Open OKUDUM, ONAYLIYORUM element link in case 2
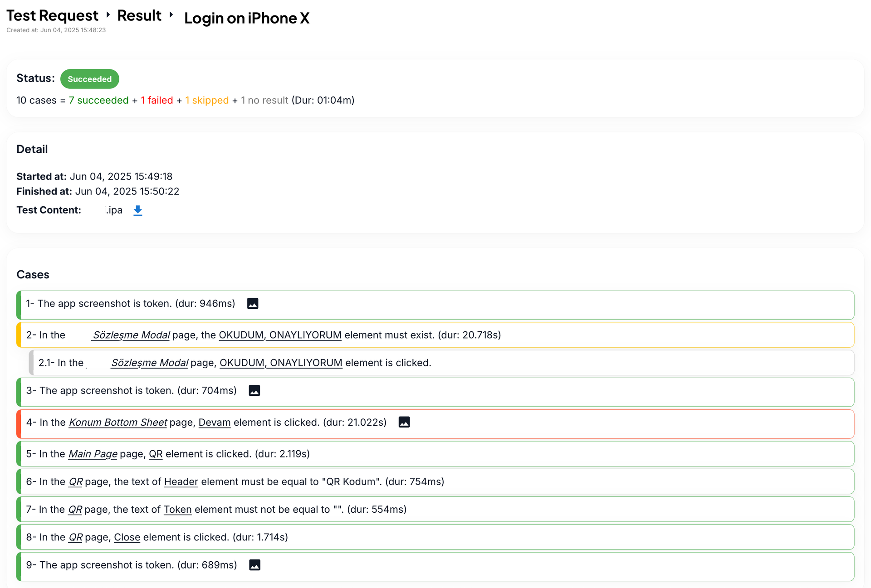Screen dimensions: 871x588 pyautogui.click(x=280, y=335)
